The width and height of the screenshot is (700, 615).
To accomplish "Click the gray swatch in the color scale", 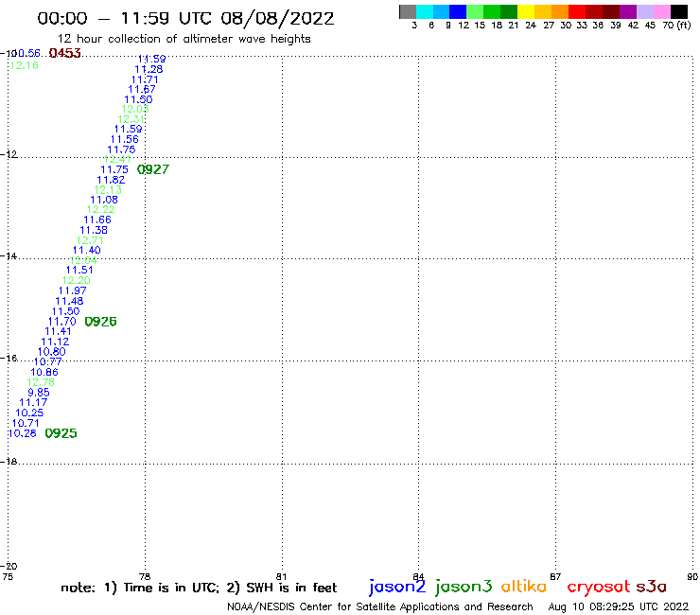I will [x=408, y=11].
